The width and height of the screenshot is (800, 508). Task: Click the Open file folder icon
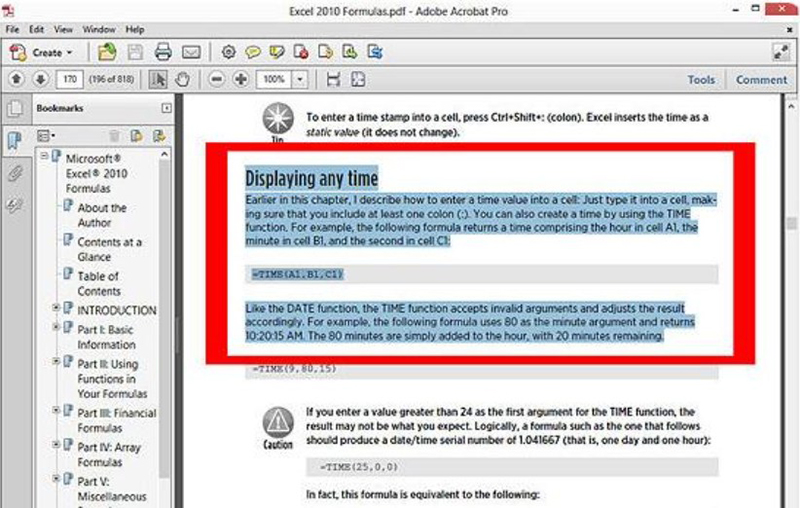(107, 52)
